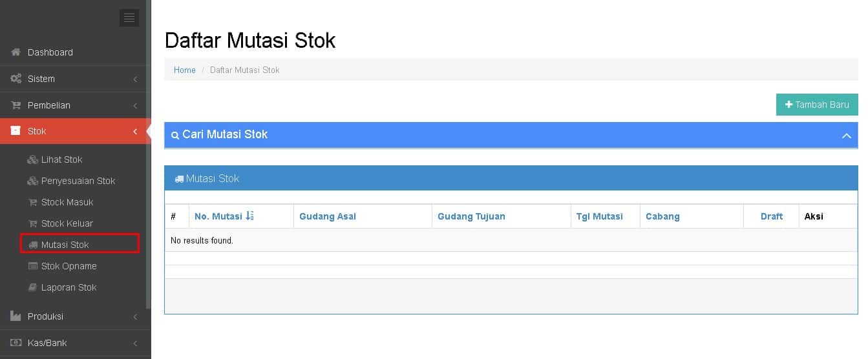This screenshot has width=868, height=359.
Task: Click the Produksi factory icon
Action: pyautogui.click(x=16, y=316)
